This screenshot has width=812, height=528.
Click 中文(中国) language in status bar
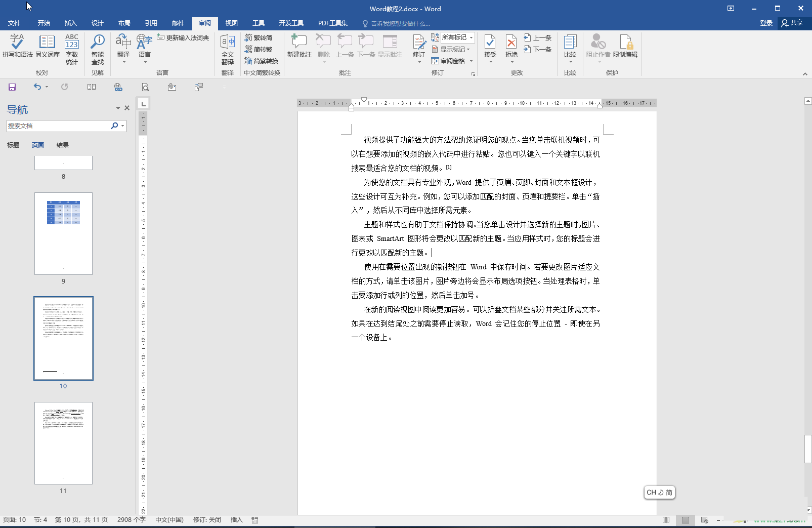pyautogui.click(x=169, y=520)
